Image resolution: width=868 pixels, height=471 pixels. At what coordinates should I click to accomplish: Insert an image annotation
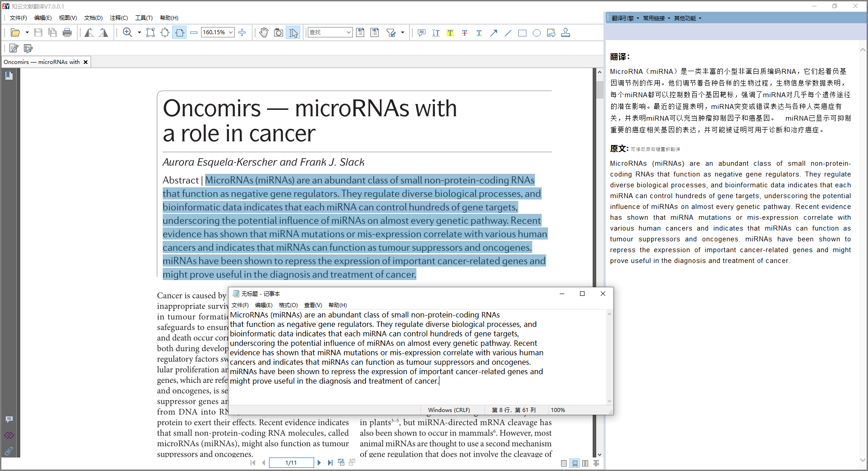[551, 32]
